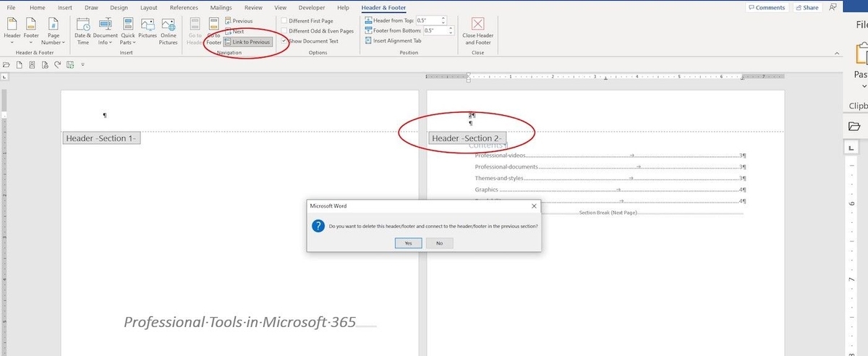The image size is (868, 356).
Task: Open the Page Number menu
Action: click(x=54, y=30)
